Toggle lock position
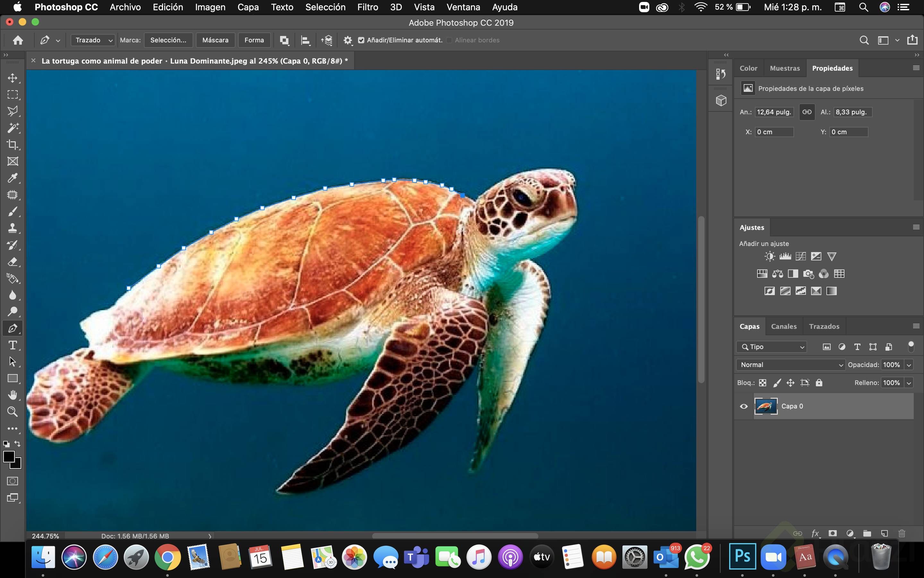924x578 pixels. click(790, 383)
